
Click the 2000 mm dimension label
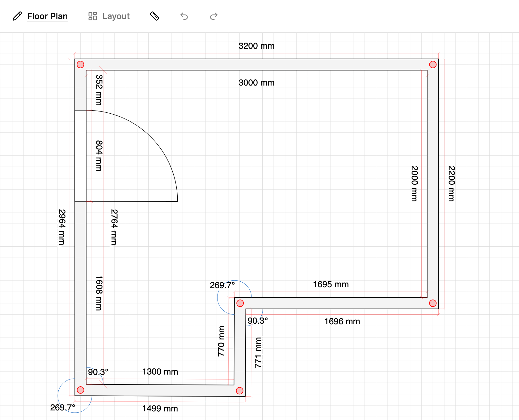click(414, 184)
